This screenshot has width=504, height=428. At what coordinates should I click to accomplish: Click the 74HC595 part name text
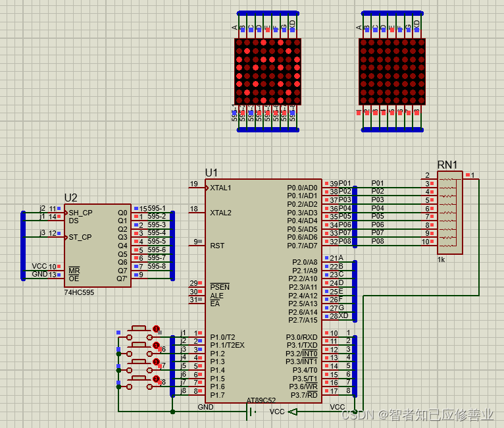click(x=79, y=292)
